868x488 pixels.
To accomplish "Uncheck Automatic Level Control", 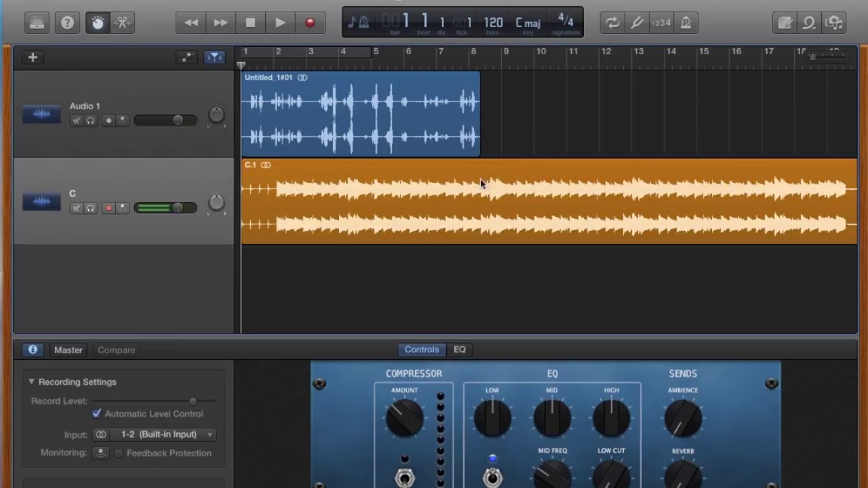I will [97, 413].
